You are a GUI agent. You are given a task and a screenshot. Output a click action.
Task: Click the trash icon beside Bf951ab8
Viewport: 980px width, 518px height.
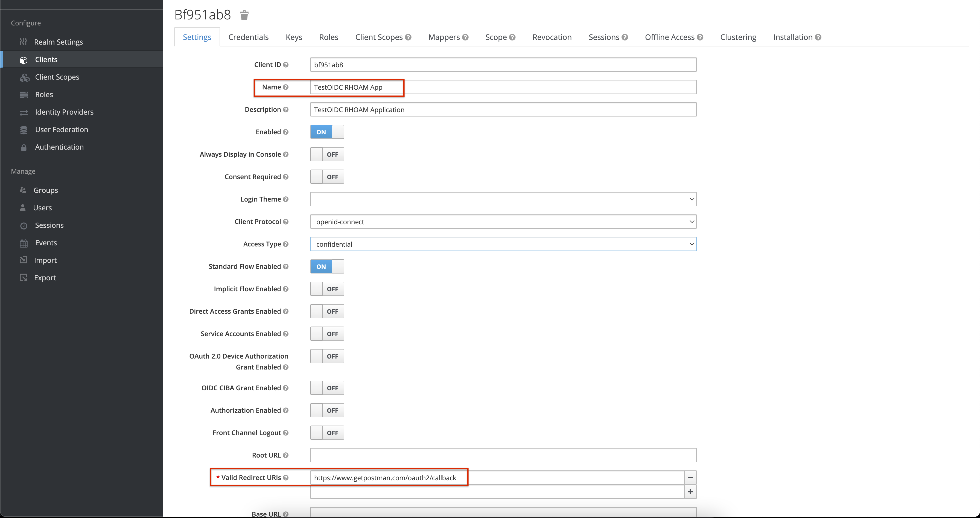244,15
